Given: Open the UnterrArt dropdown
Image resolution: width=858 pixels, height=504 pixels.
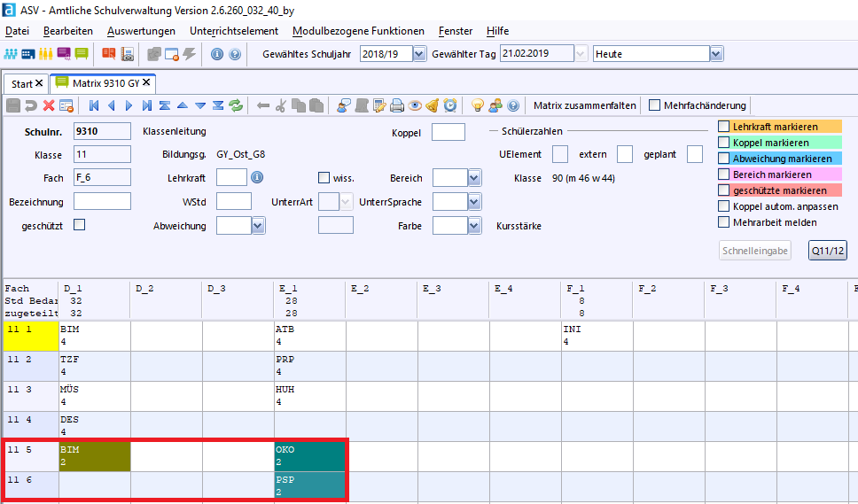Looking at the screenshot, I should pos(346,202).
